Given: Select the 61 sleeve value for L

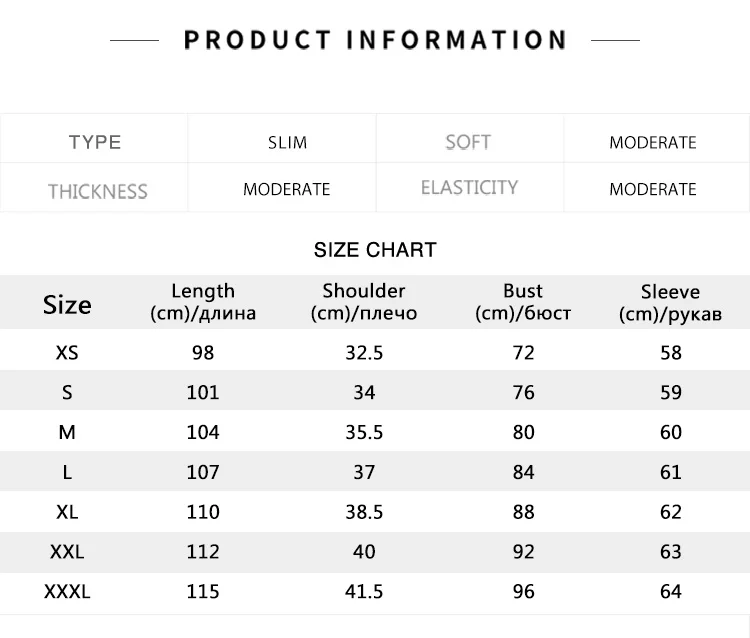Looking at the screenshot, I should (671, 473).
